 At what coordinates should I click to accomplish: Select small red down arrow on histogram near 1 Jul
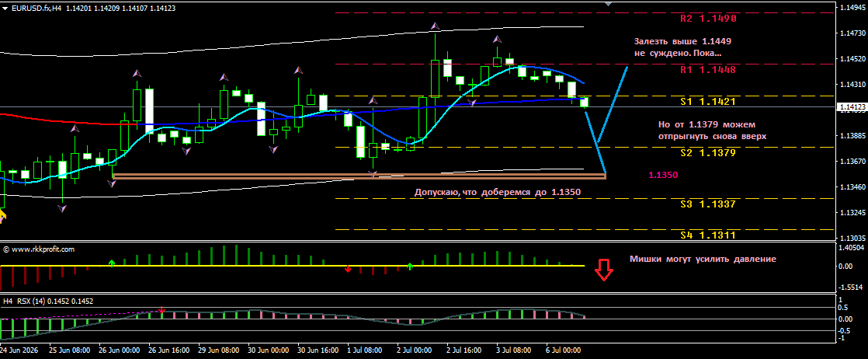click(348, 269)
